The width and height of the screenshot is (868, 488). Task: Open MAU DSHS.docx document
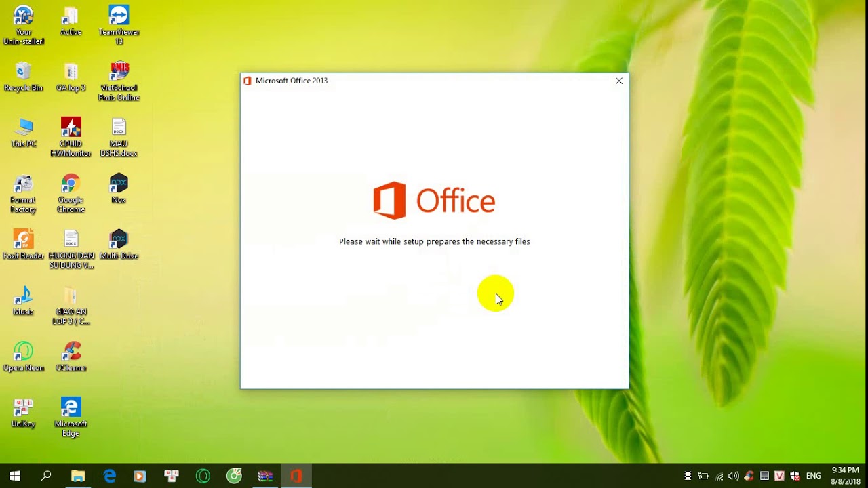point(119,137)
